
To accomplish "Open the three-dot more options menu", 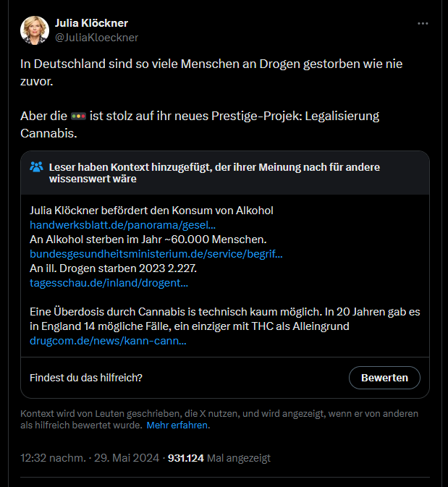I will 423,24.
